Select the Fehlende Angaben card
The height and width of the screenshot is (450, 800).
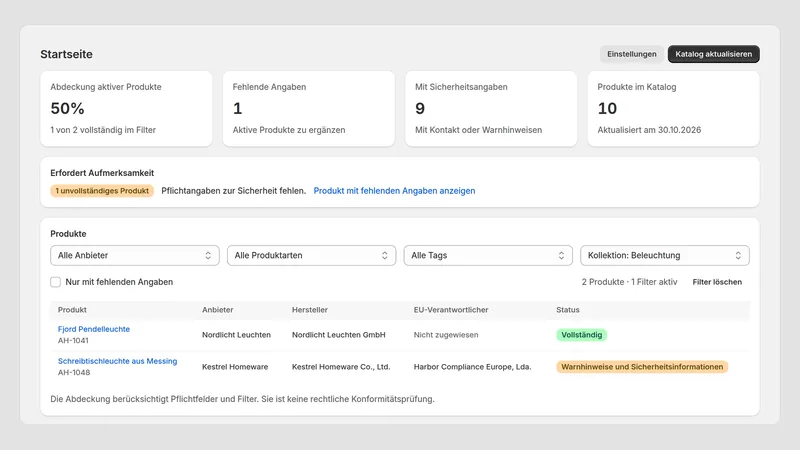pos(309,109)
